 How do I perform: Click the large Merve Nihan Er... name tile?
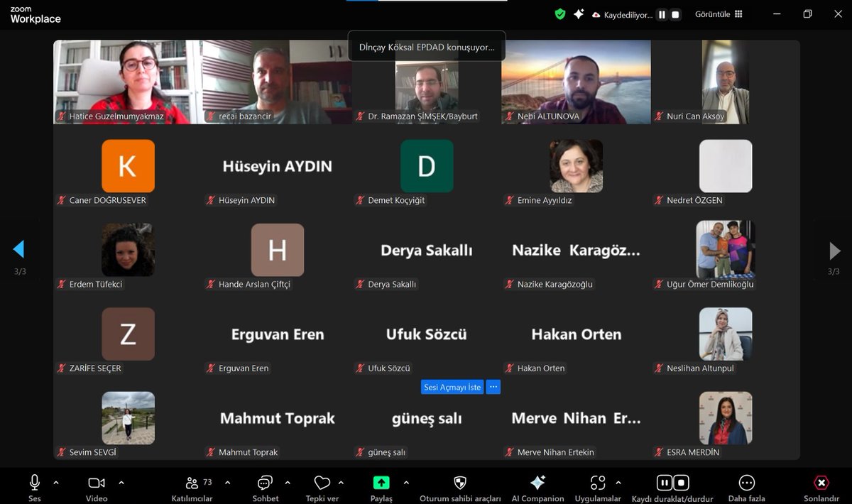click(576, 418)
